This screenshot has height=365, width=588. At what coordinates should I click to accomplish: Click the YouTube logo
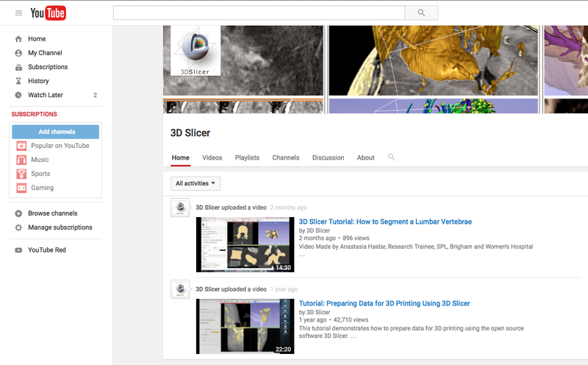tap(49, 13)
